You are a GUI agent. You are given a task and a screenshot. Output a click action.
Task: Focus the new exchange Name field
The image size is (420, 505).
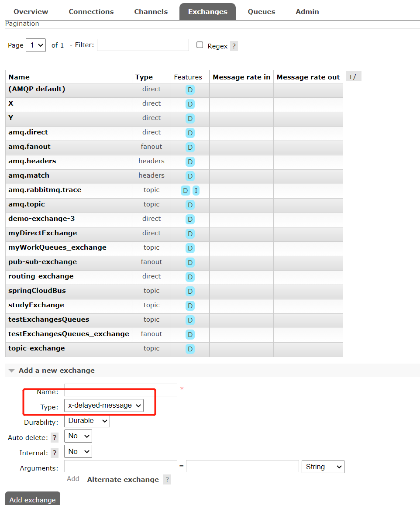pos(121,390)
